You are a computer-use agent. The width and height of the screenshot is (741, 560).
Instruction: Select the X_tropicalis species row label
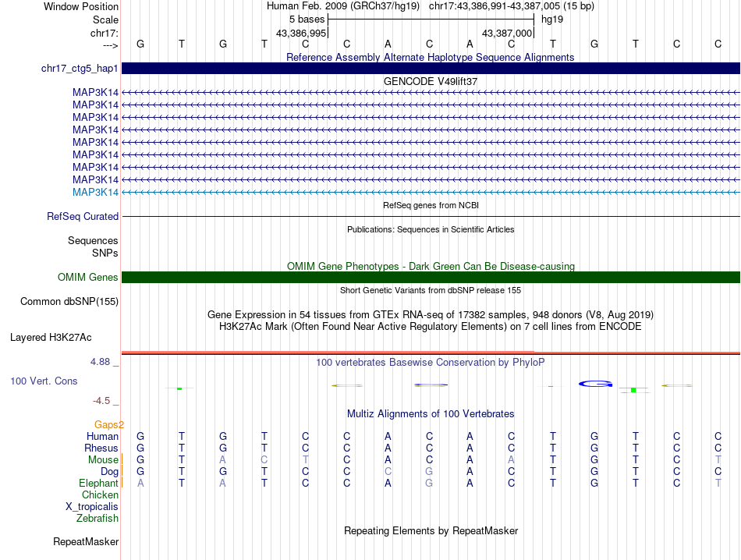[x=92, y=507]
